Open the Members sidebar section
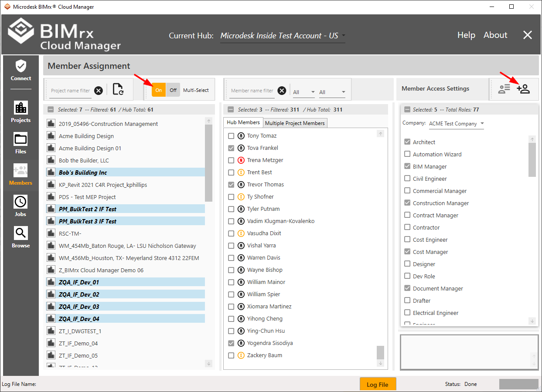Image resolution: width=542 pixels, height=392 pixels. click(21, 175)
